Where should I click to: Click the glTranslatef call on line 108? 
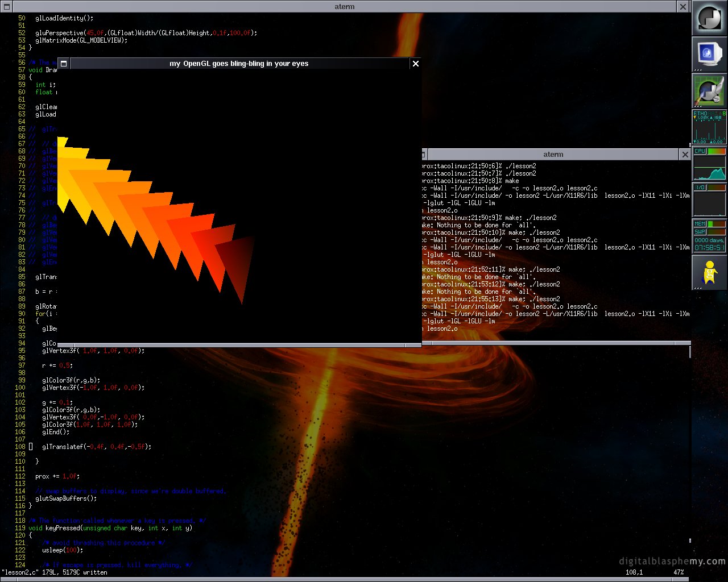tap(97, 447)
